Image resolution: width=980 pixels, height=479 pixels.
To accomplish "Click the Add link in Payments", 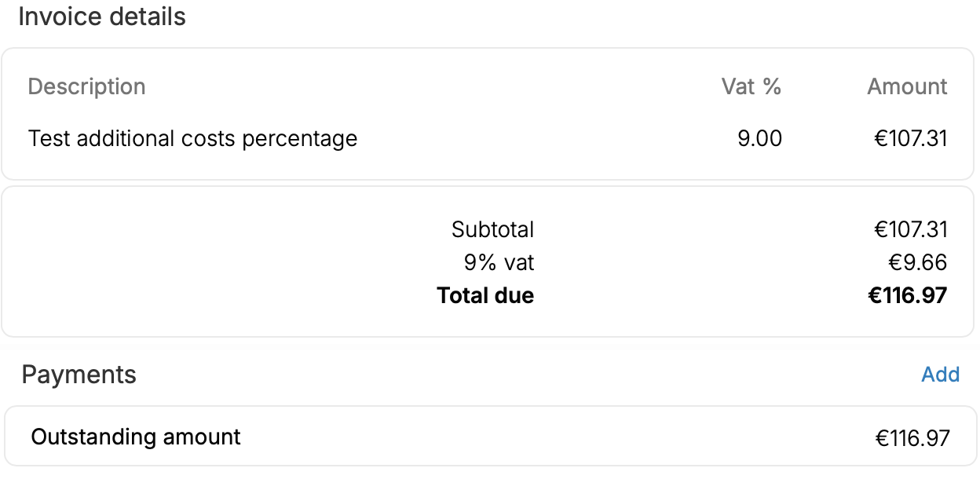I will click(940, 375).
